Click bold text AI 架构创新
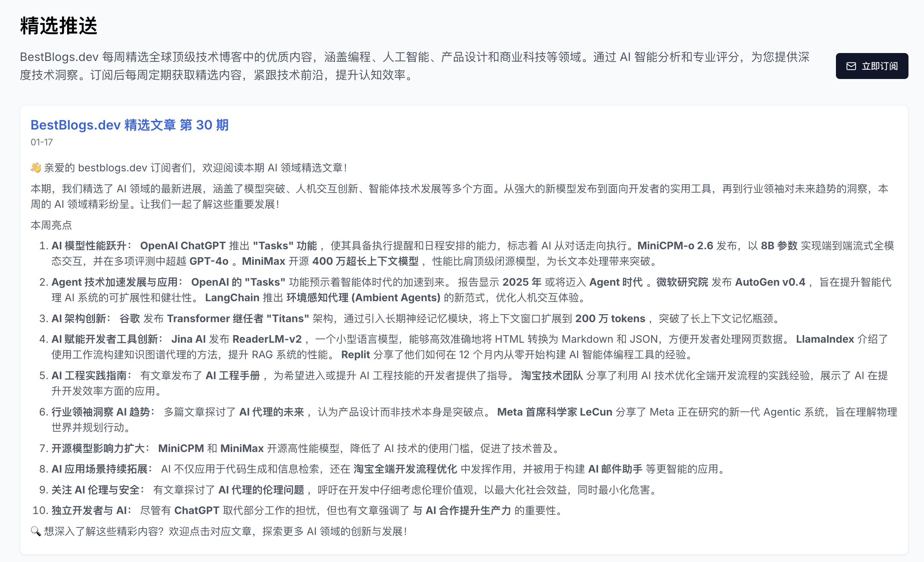Screen dimensions: 924x562 pos(79,318)
